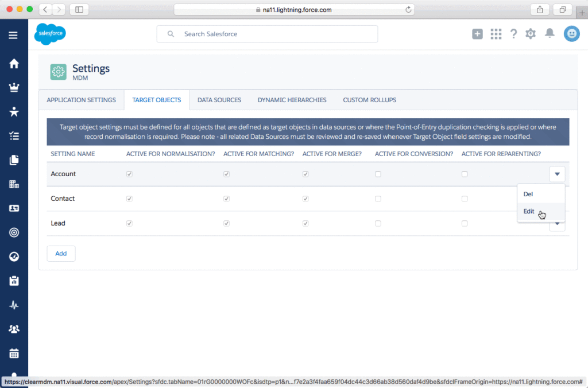Open the Calendar icon in the sidebar
This screenshot has width=588, height=388.
[13, 353]
